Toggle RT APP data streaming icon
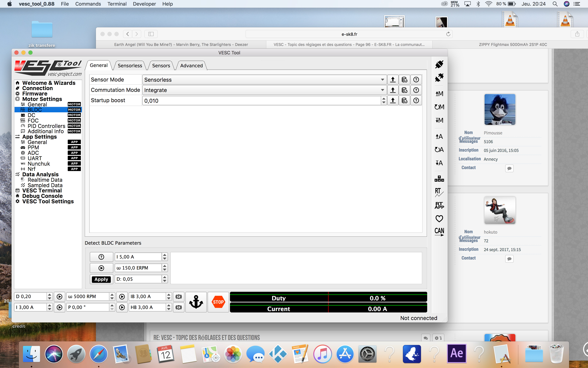Image resolution: width=588 pixels, height=368 pixels. point(439,205)
